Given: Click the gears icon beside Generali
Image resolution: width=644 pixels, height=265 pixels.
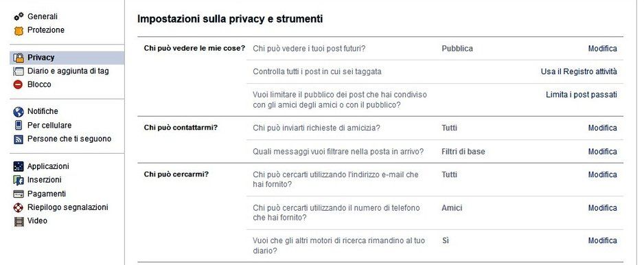Looking at the screenshot, I should [x=19, y=16].
